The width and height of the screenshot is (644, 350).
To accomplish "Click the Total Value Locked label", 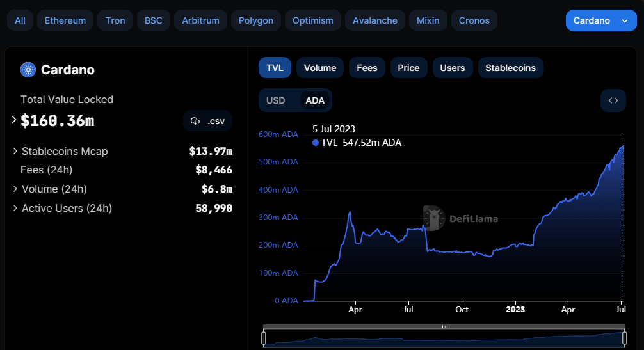I will click(x=67, y=99).
